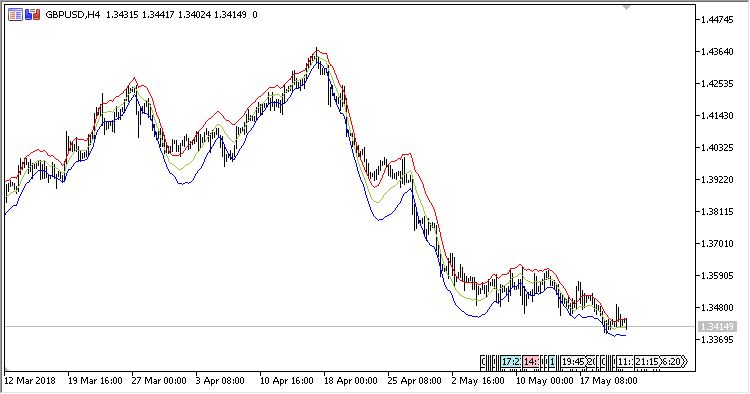Click the 1.42535 price scale label
750x394 pixels.
[x=717, y=84]
